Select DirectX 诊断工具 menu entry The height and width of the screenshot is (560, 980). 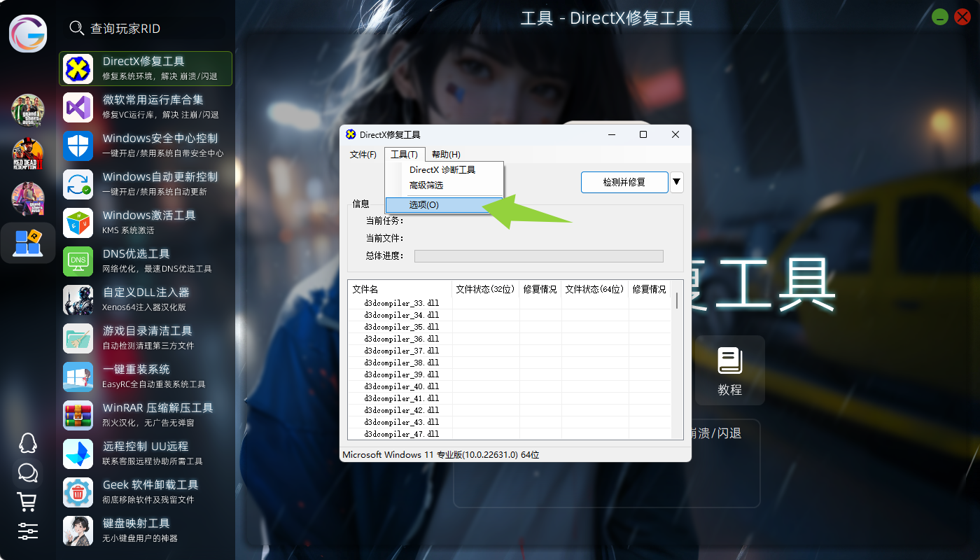442,170
